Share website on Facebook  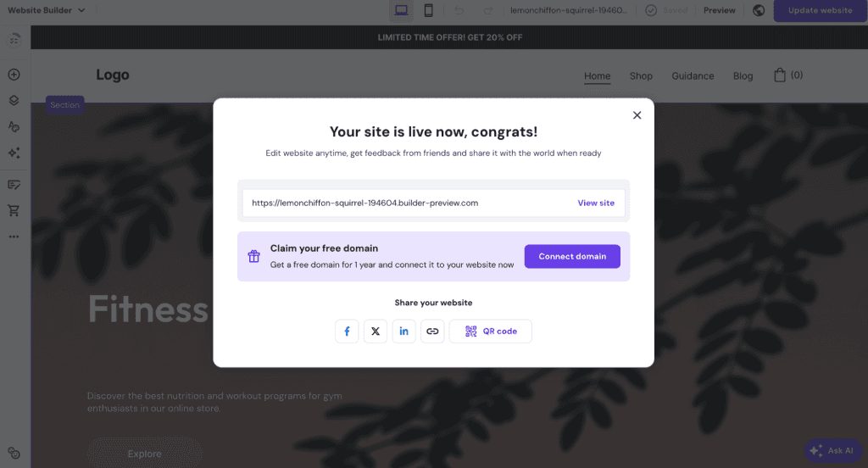(x=347, y=331)
